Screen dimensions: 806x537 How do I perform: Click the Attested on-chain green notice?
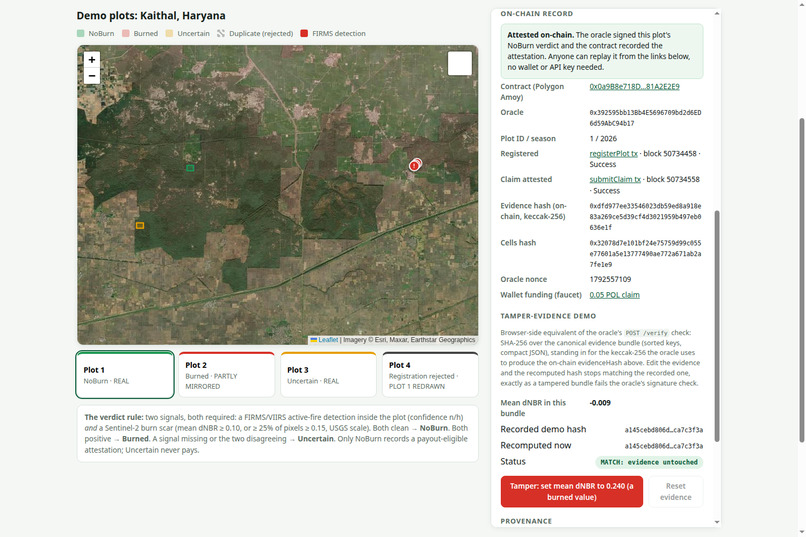(602, 51)
